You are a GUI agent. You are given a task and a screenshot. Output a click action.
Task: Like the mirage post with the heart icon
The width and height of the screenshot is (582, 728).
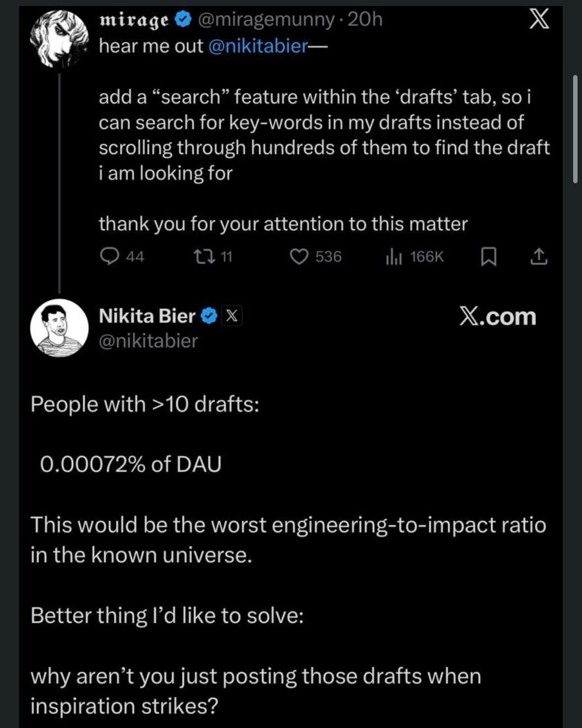pos(299,256)
